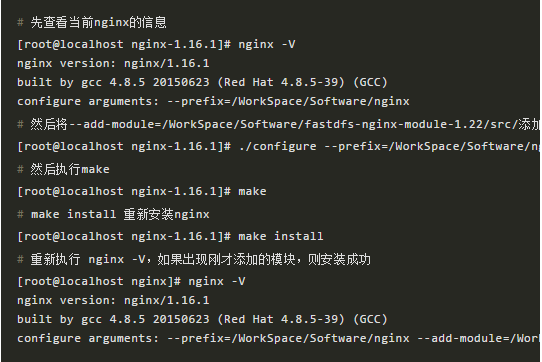Viewport: 542px width, 362px height.
Task: Click '/WorkSpace/Software/nginx' path in first configure line
Action: click(x=320, y=101)
